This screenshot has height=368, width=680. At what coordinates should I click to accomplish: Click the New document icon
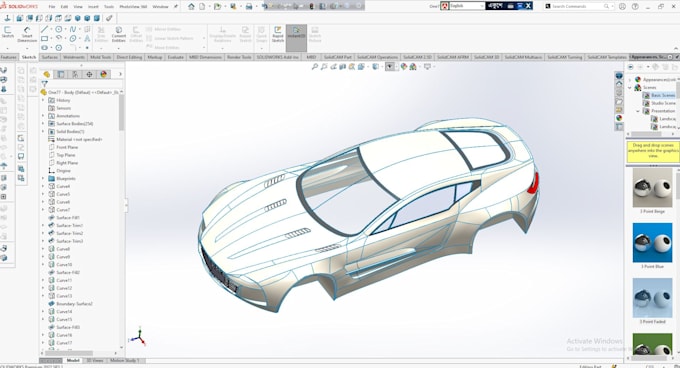pos(202,6)
